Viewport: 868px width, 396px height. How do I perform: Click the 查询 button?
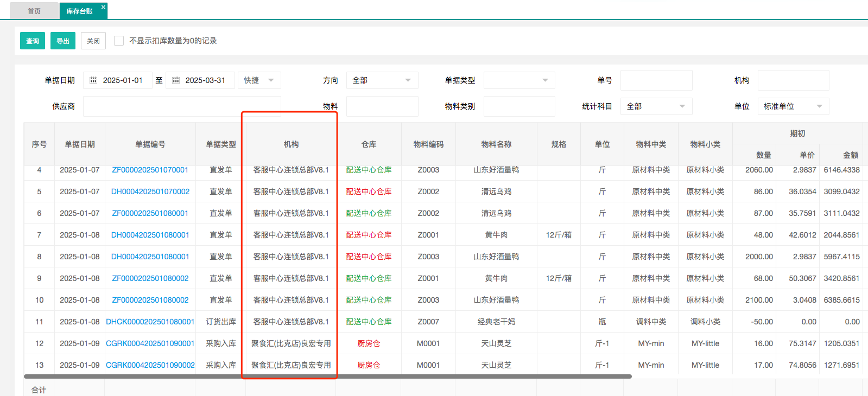(x=33, y=41)
